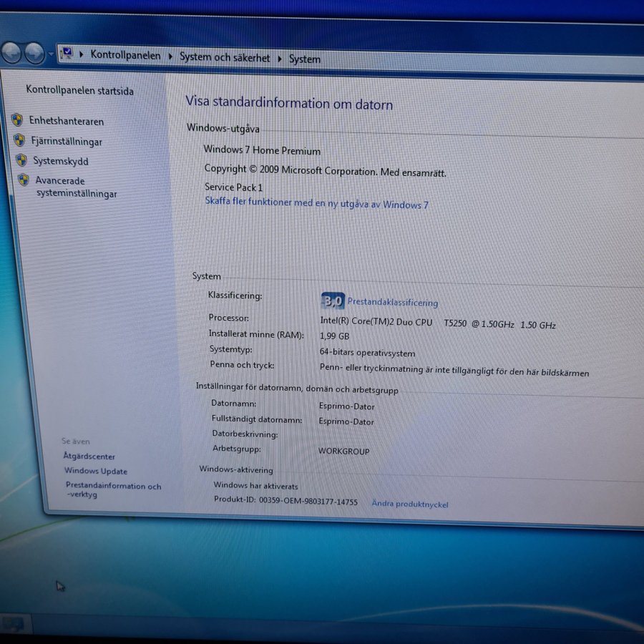Screen dimensions: 644x644
Task: Click the Forward navigation arrow button
Action: [34, 53]
